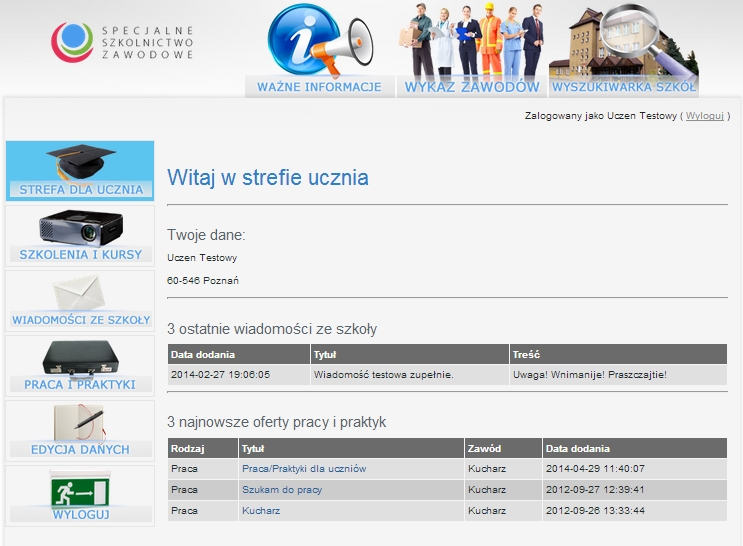Open the Kucharz job offer link
Screen dimensions: 743x546
click(261, 511)
